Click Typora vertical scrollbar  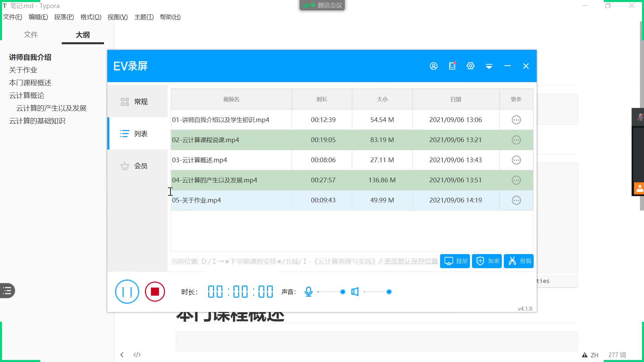point(642,116)
